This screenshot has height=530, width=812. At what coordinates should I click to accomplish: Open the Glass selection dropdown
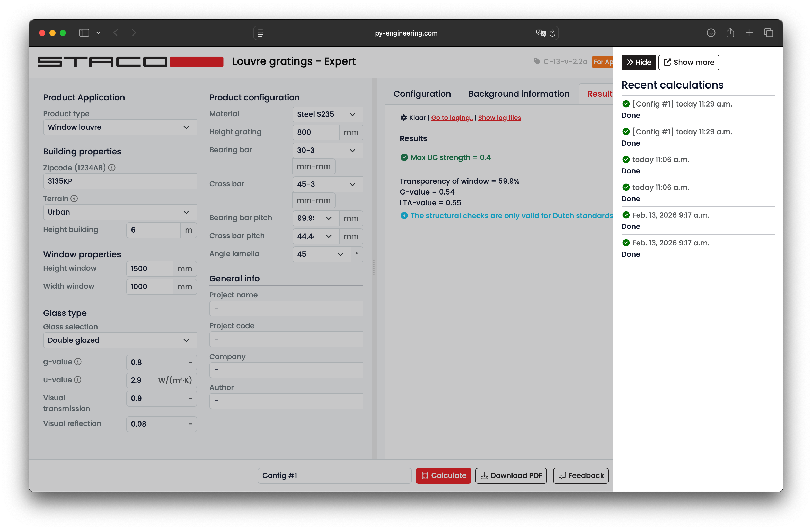tap(120, 340)
